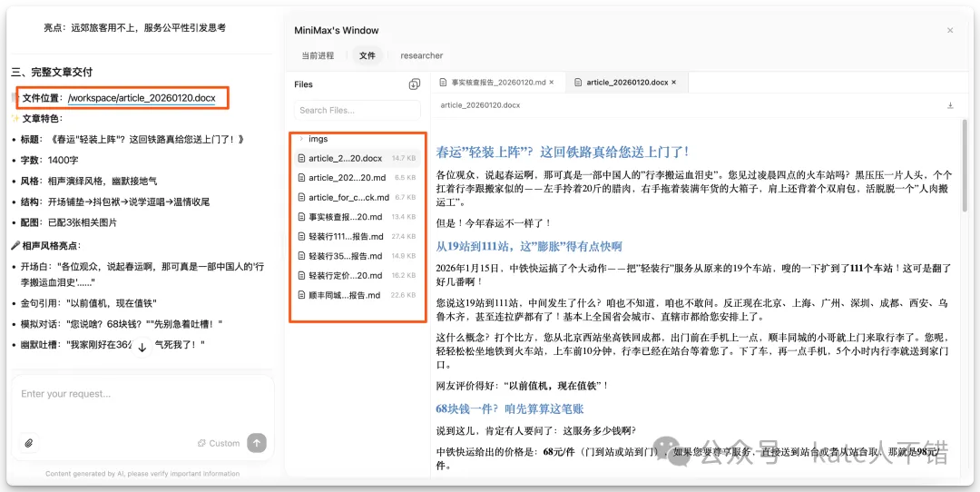Switch to the 当前进程 tab

click(318, 55)
